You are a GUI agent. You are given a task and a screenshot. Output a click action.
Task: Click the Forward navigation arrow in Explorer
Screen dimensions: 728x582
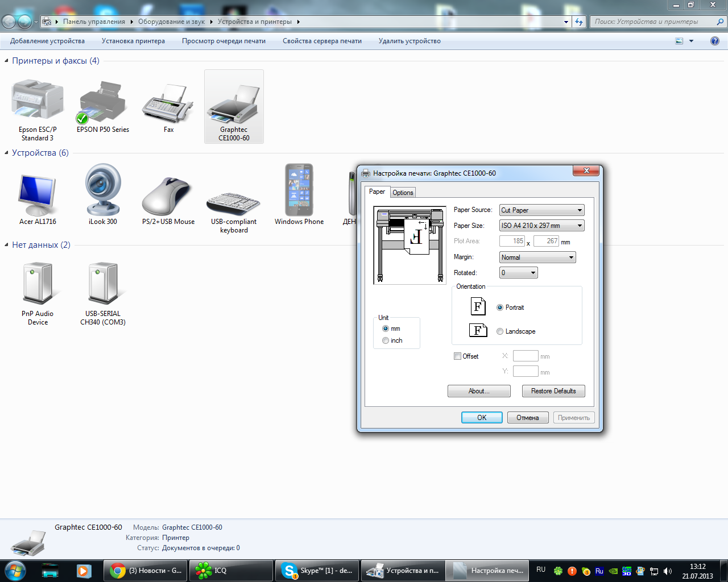pyautogui.click(x=25, y=22)
